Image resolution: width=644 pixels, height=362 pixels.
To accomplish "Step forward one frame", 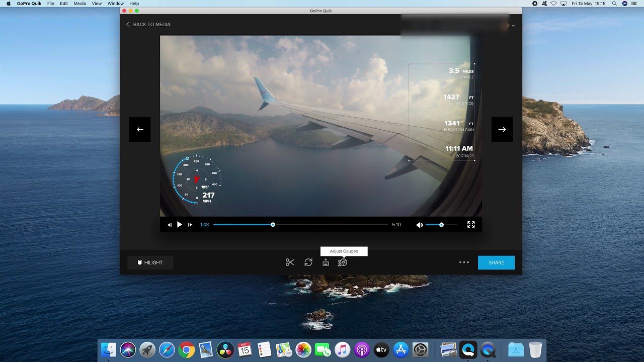I will tap(190, 225).
